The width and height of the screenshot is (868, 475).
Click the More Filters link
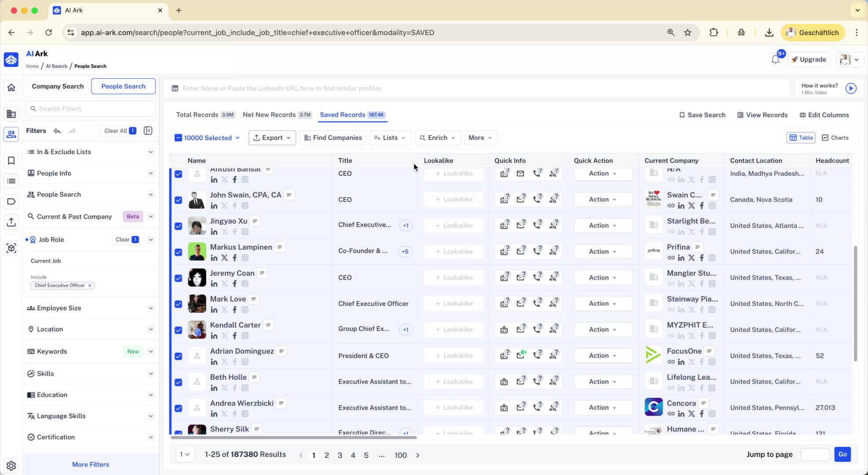point(91,464)
